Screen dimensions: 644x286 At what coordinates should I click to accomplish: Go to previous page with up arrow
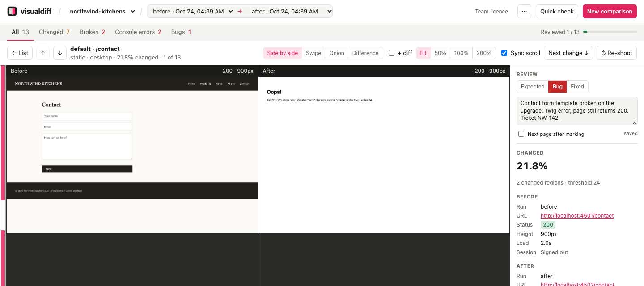click(43, 53)
